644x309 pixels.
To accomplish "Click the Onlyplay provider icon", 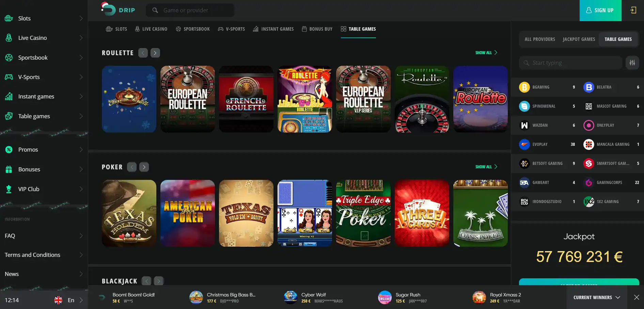I will [x=588, y=125].
